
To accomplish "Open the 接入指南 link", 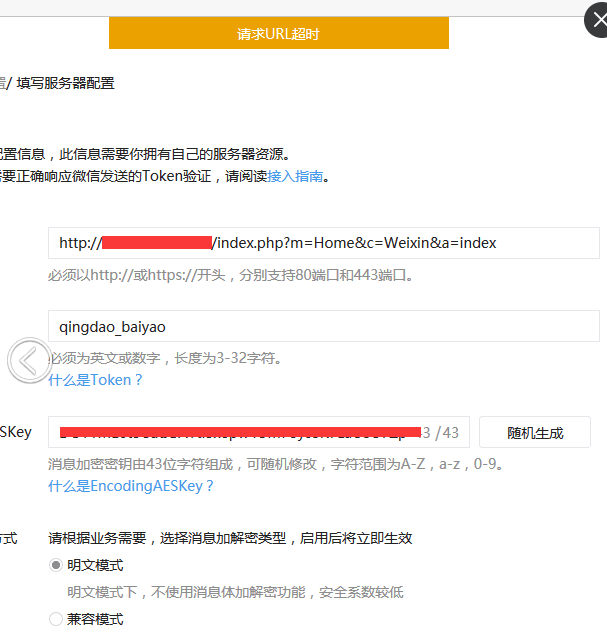I will [295, 176].
